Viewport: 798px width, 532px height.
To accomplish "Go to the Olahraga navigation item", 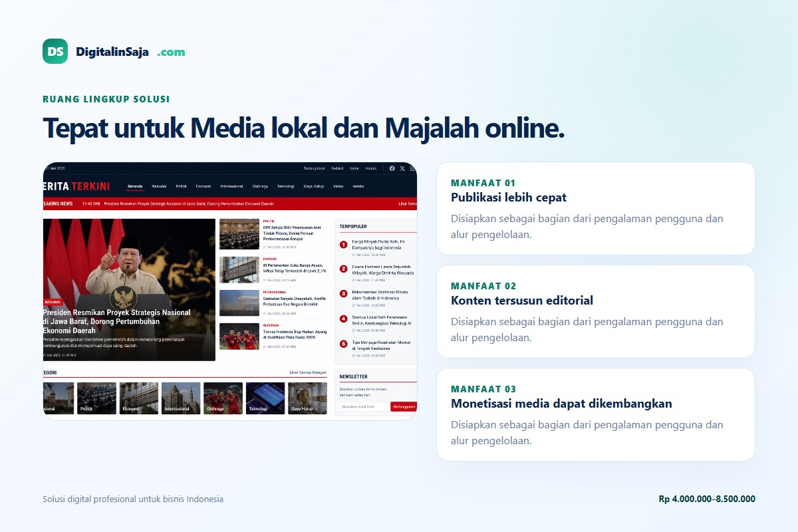I will pyautogui.click(x=260, y=186).
